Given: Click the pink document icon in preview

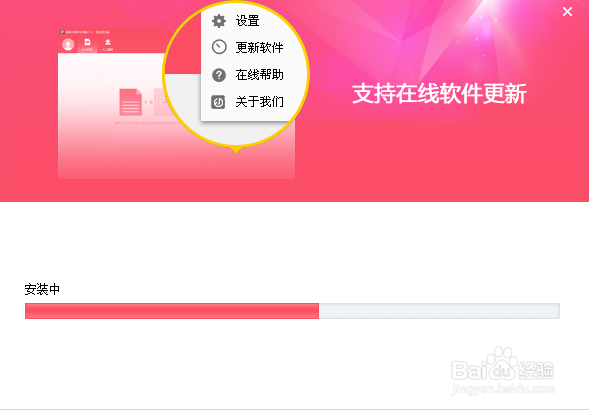Looking at the screenshot, I should click(130, 102).
